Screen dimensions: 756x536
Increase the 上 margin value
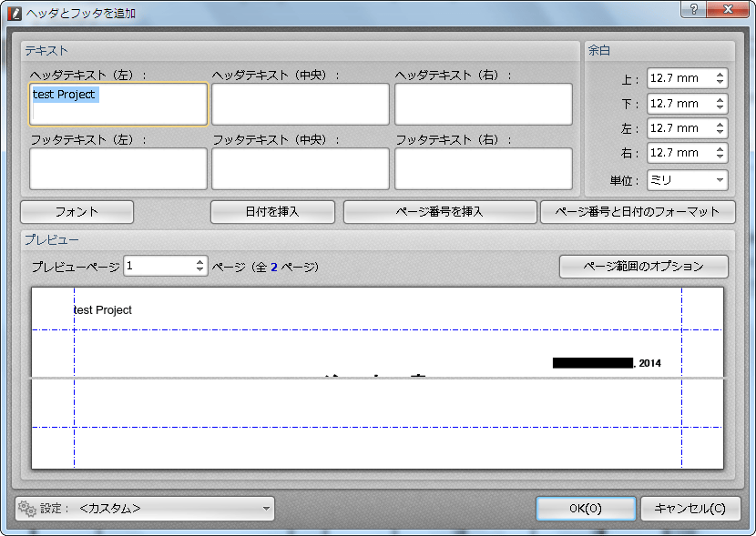point(720,75)
